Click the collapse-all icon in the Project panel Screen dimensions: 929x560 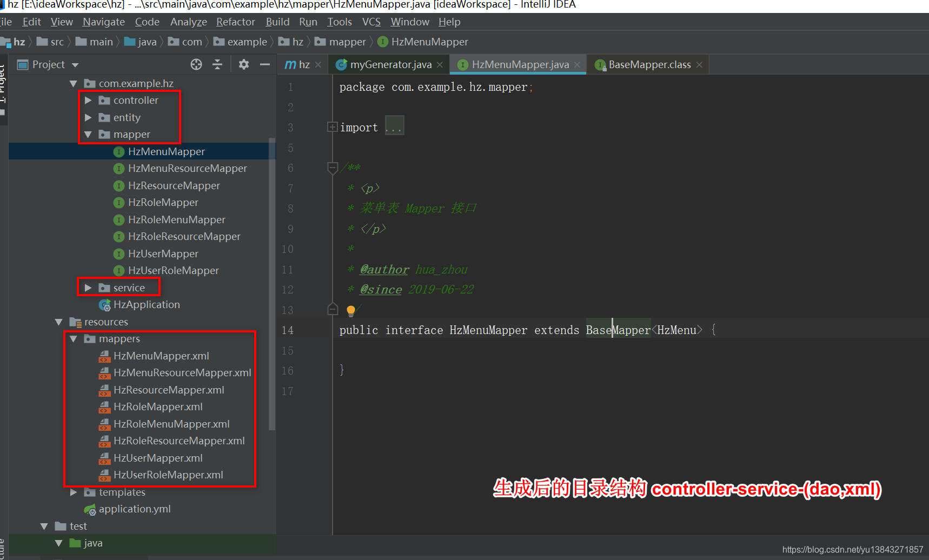tap(217, 64)
